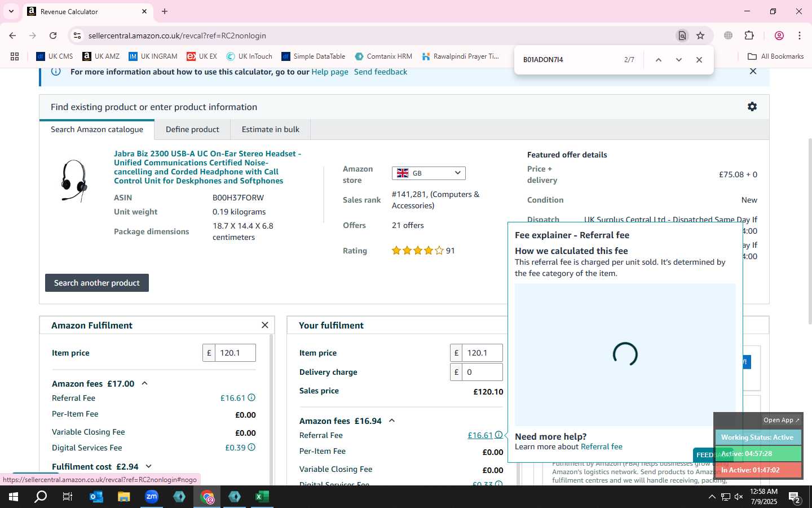Open Rawalpindi Prayer Times bookmark

coord(460,56)
